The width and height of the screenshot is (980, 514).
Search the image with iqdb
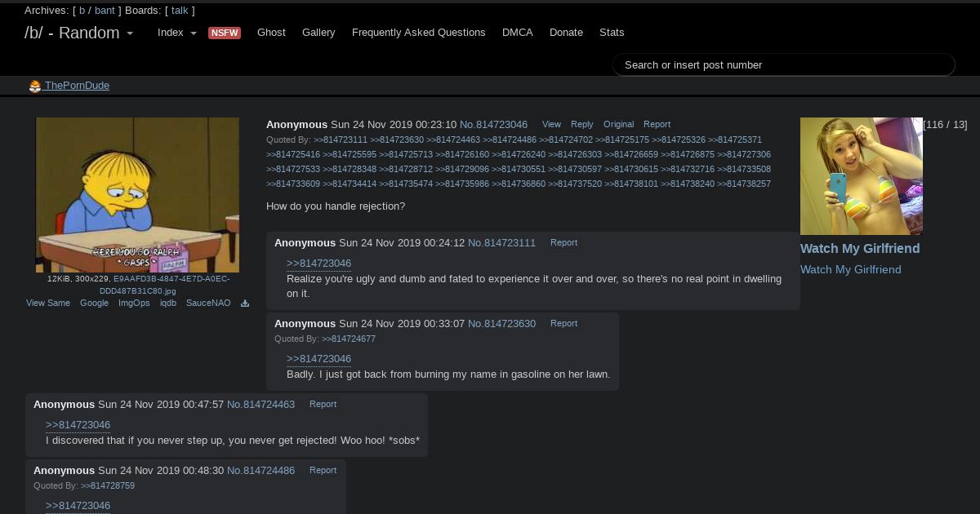pyautogui.click(x=168, y=303)
